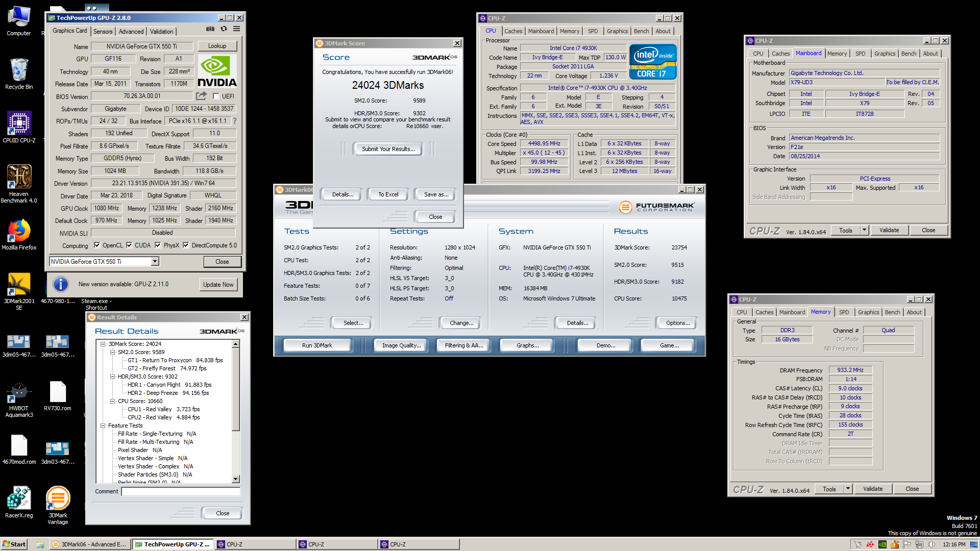Click the Action Center flag tray icon
The height and width of the screenshot is (551, 980).
[908, 544]
